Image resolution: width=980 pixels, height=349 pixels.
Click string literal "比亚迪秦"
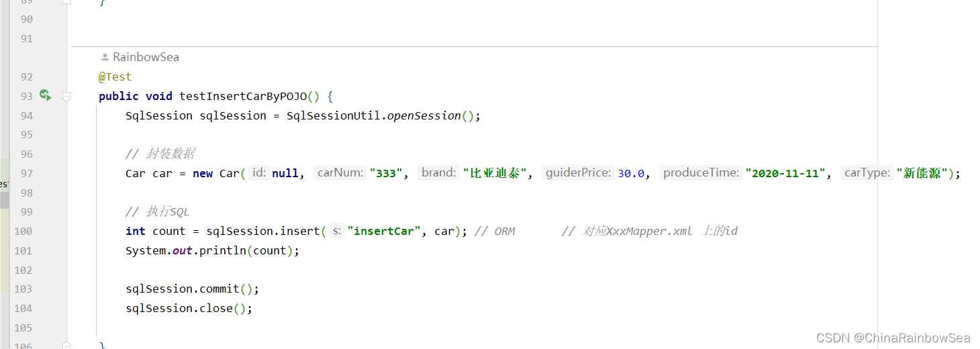[x=494, y=173]
